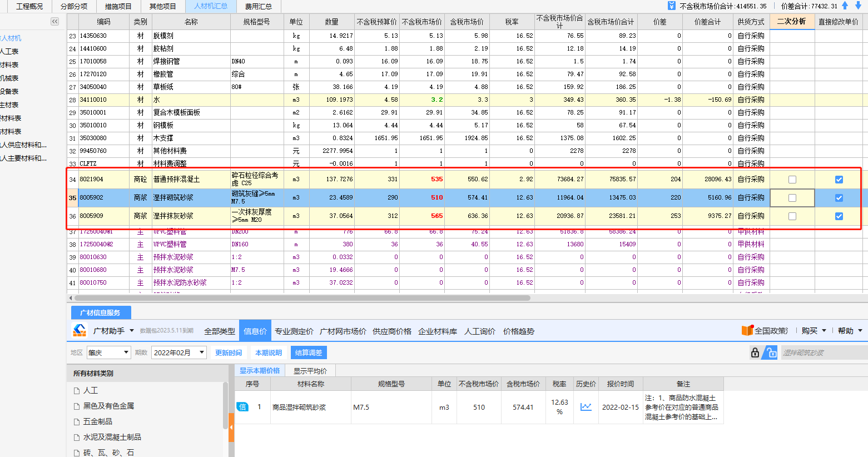The height and width of the screenshot is (457, 868).
Task: Tick 二次分析 checkbox for 湿拌抹灰砂浆
Action: tap(792, 216)
